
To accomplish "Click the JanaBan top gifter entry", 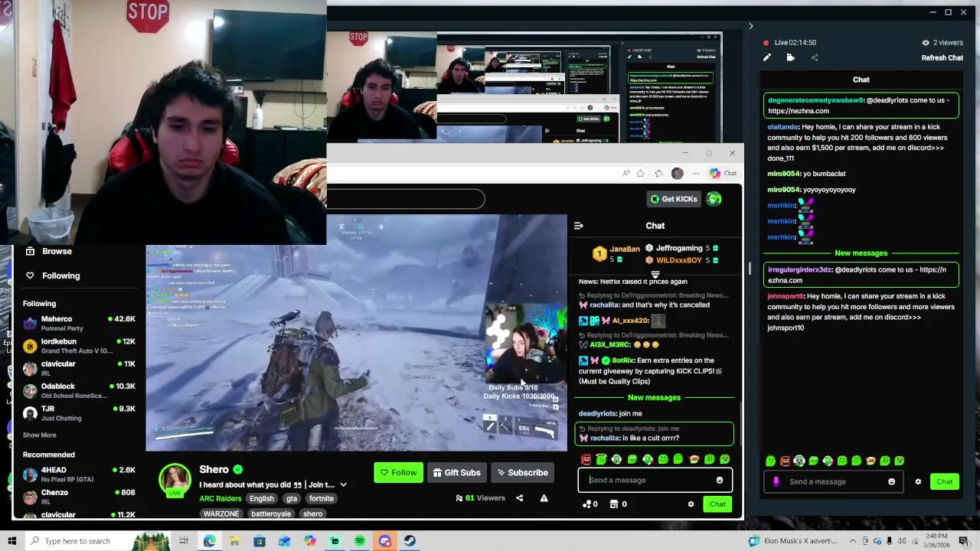I will (x=619, y=253).
